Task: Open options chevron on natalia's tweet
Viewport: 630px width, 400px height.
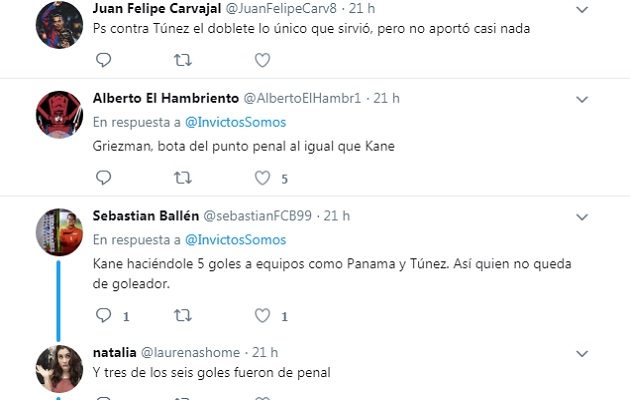Action: click(582, 353)
